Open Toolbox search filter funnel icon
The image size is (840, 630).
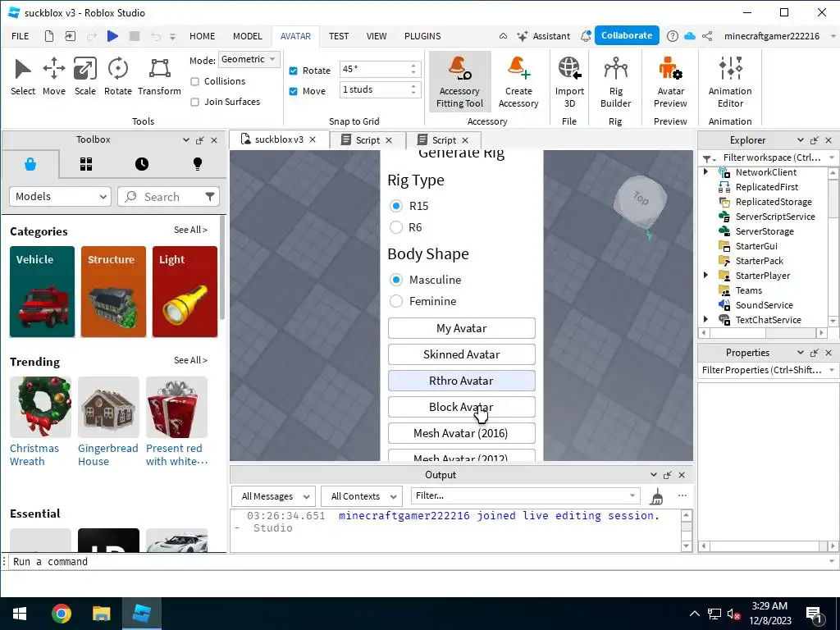209,197
